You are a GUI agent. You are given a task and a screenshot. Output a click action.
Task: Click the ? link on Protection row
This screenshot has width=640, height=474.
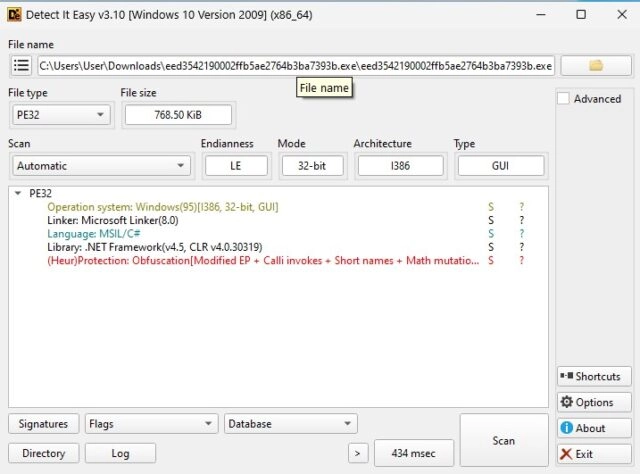(521, 260)
